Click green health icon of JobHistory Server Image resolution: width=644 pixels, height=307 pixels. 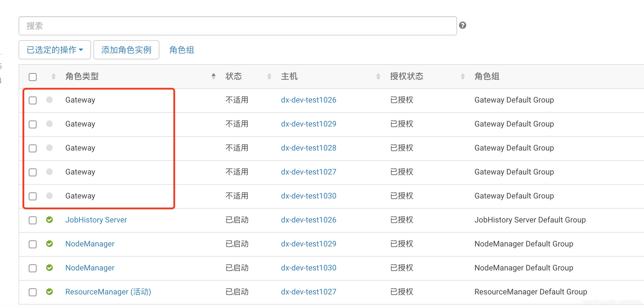coord(50,220)
